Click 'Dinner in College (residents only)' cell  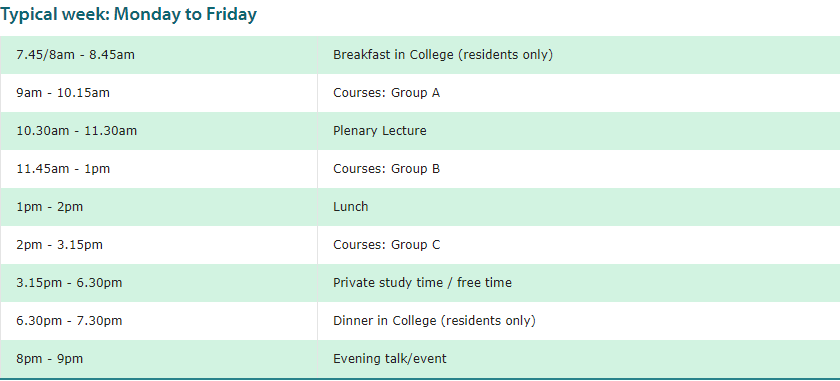pos(579,321)
